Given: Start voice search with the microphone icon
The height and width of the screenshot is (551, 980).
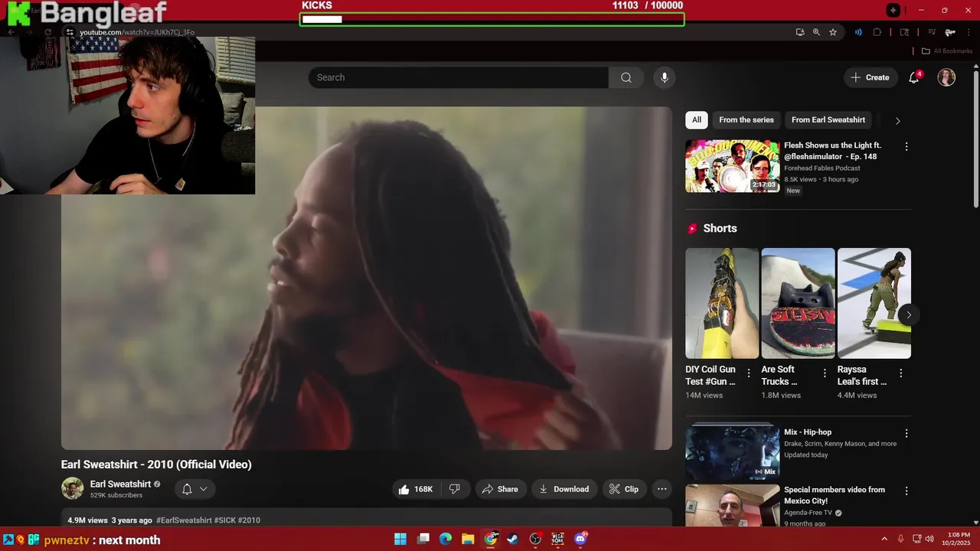Looking at the screenshot, I should [x=665, y=77].
